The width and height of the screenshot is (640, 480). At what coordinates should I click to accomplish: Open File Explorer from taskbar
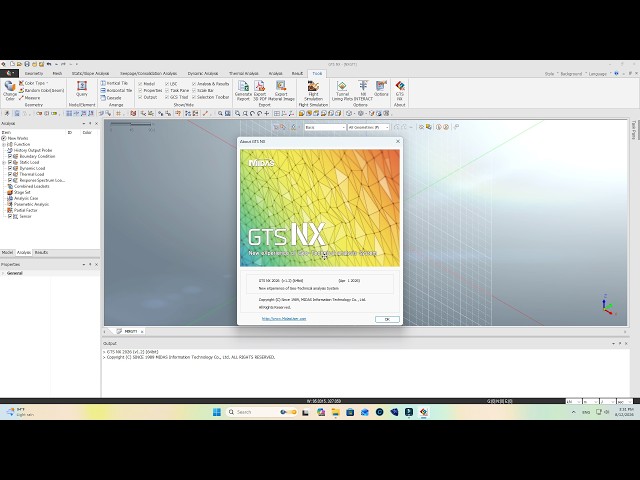click(x=336, y=412)
